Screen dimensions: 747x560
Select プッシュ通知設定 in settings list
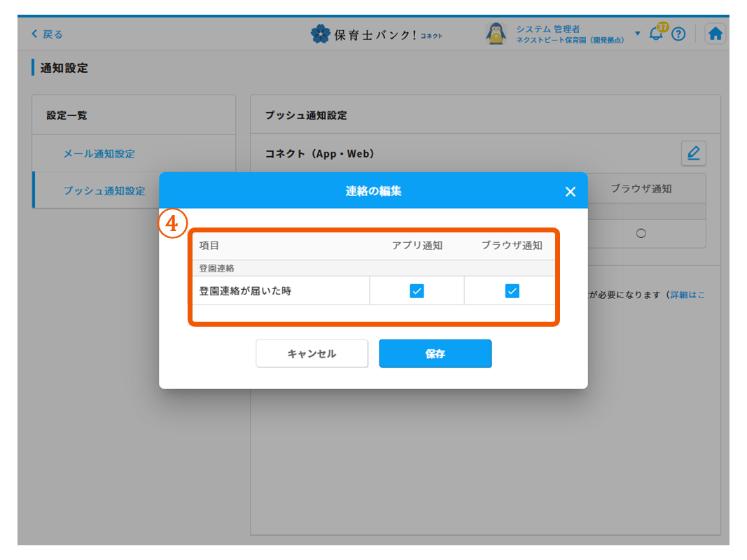pyautogui.click(x=104, y=190)
